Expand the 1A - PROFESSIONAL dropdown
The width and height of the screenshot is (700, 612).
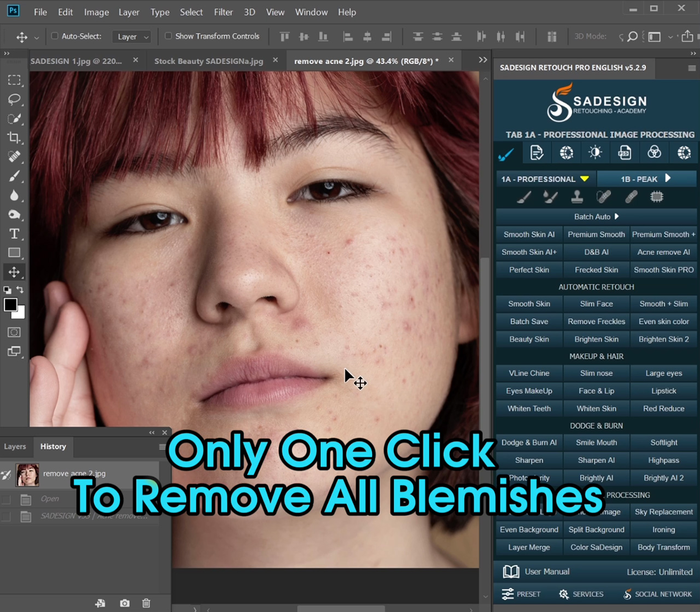(x=546, y=179)
